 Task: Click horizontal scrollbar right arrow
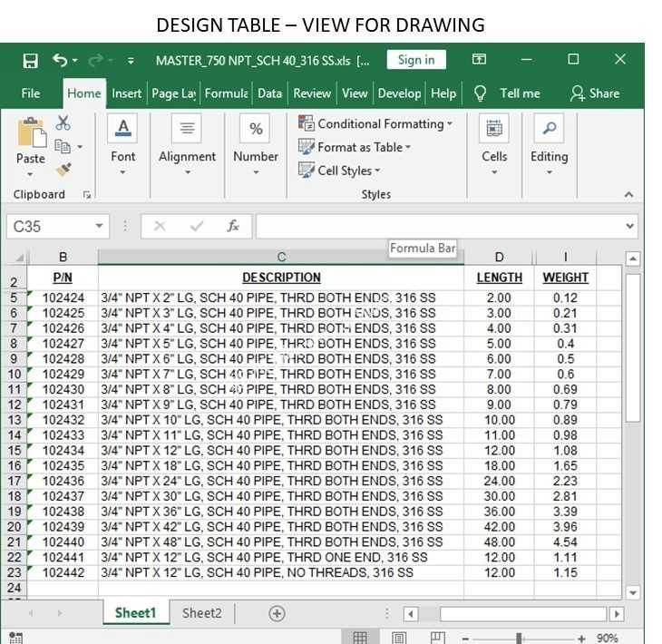click(x=617, y=613)
